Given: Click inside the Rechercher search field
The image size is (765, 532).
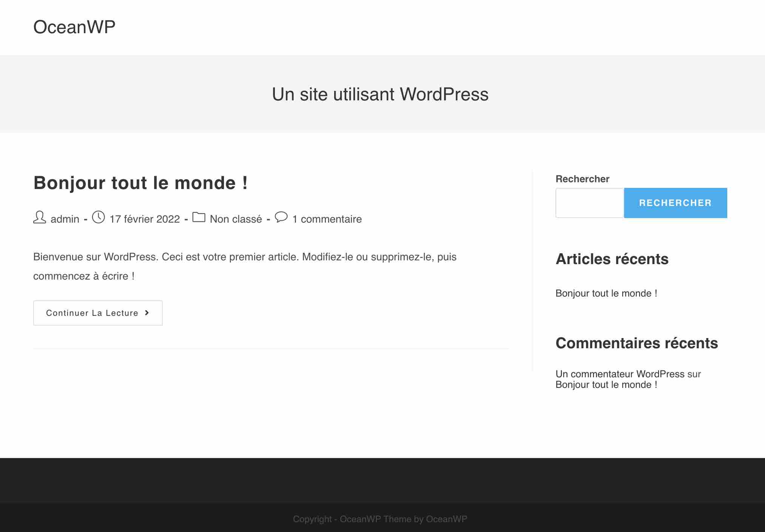Looking at the screenshot, I should (x=589, y=203).
